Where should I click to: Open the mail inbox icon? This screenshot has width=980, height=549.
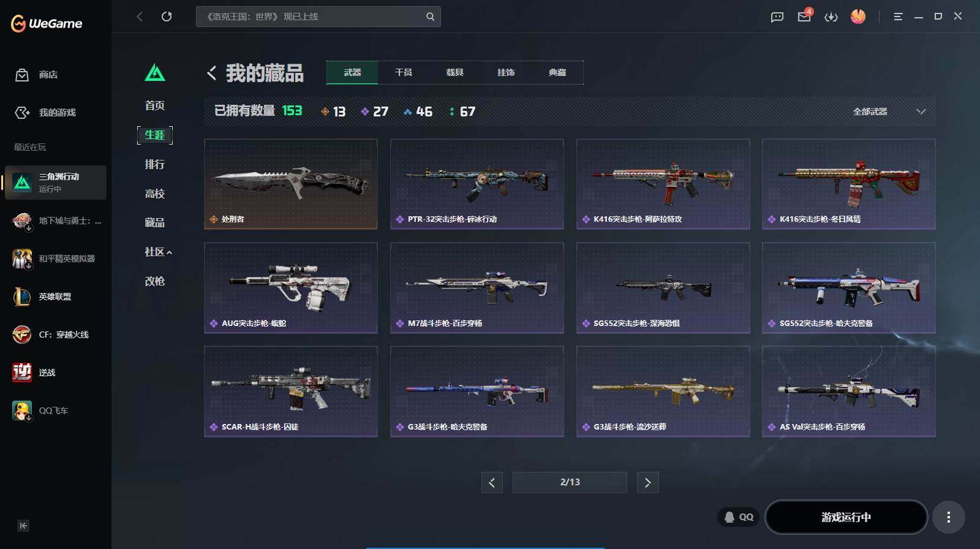pos(804,17)
